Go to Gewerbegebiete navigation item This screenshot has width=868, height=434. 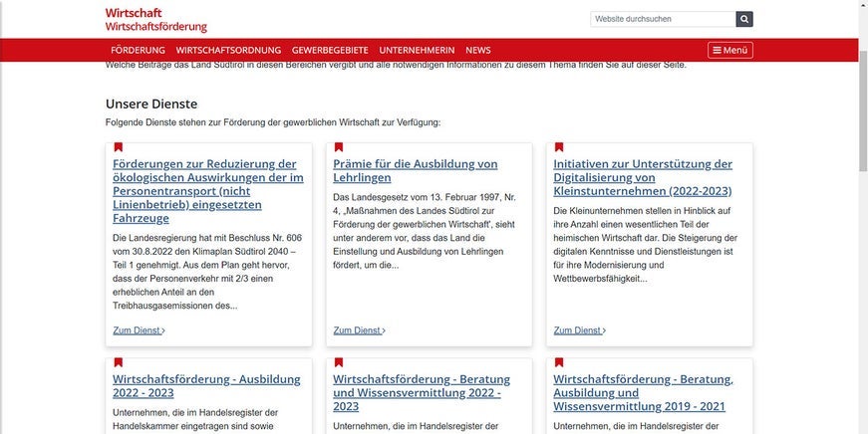tap(330, 50)
